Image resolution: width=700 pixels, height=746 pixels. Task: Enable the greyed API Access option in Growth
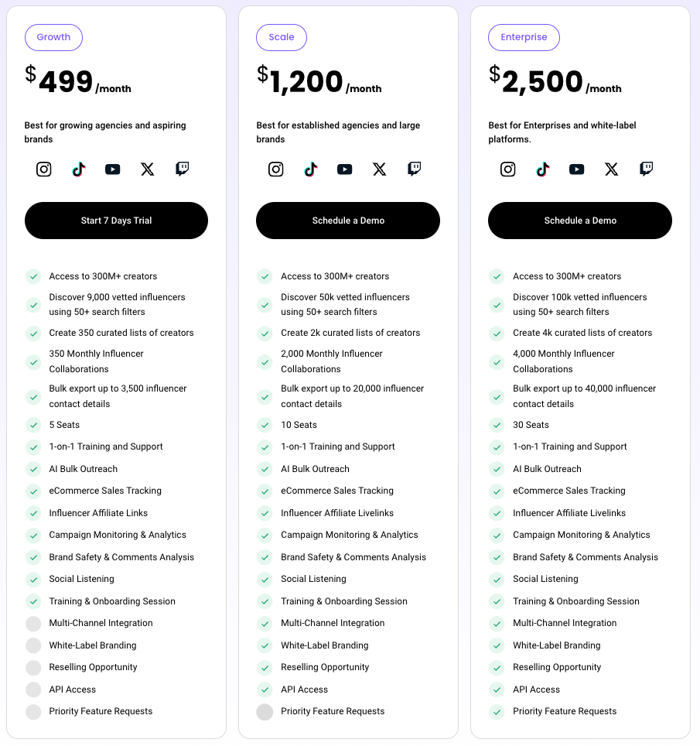[33, 690]
